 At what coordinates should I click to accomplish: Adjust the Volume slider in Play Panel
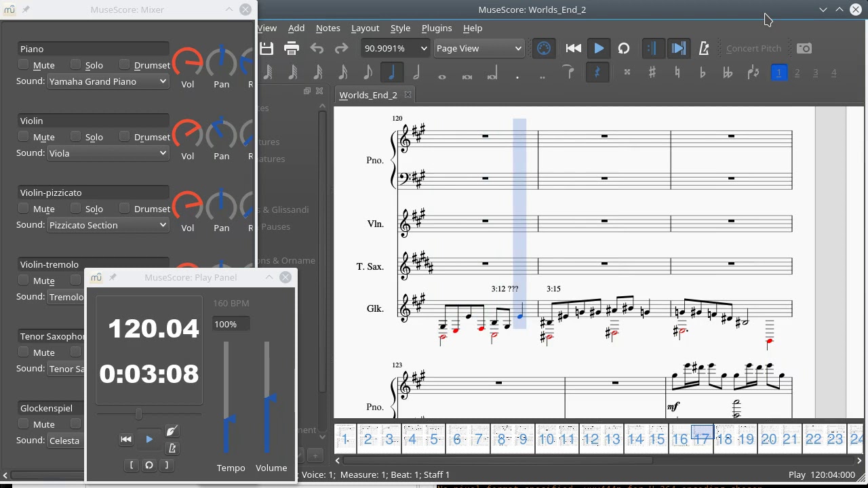click(x=267, y=397)
